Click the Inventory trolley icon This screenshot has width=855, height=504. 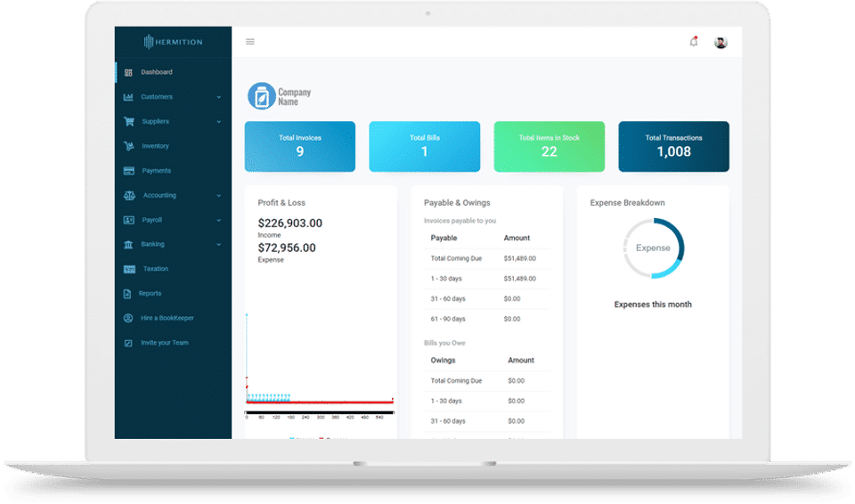coord(128,146)
